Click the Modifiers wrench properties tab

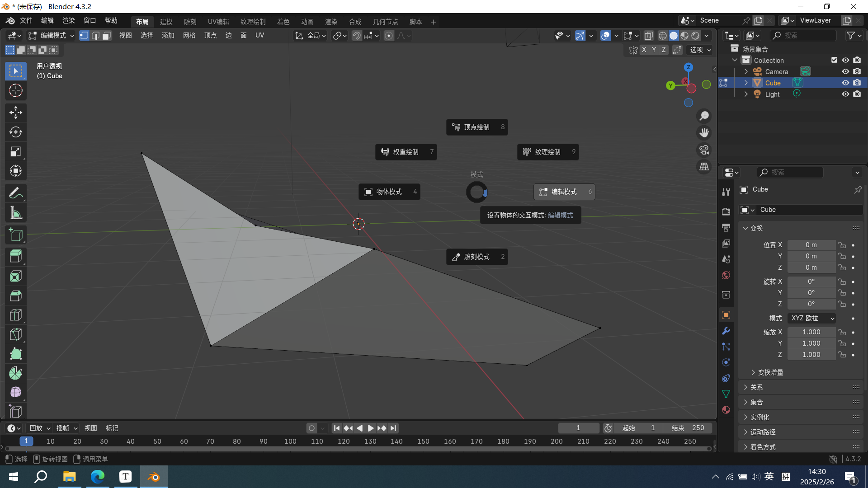726,331
